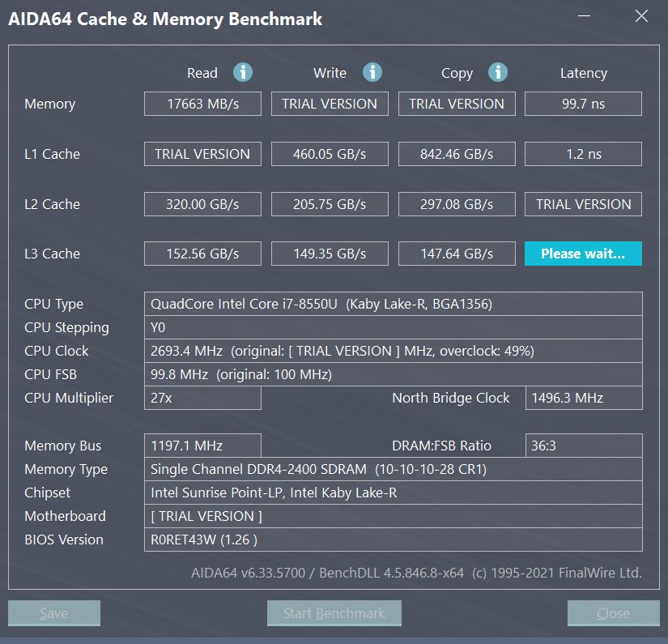Click the Read column header label

[202, 73]
